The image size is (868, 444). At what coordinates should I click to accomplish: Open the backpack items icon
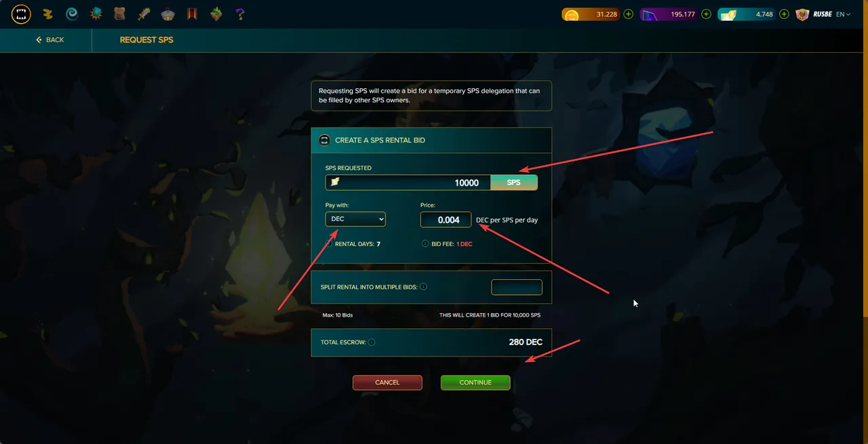pyautogui.click(x=119, y=14)
